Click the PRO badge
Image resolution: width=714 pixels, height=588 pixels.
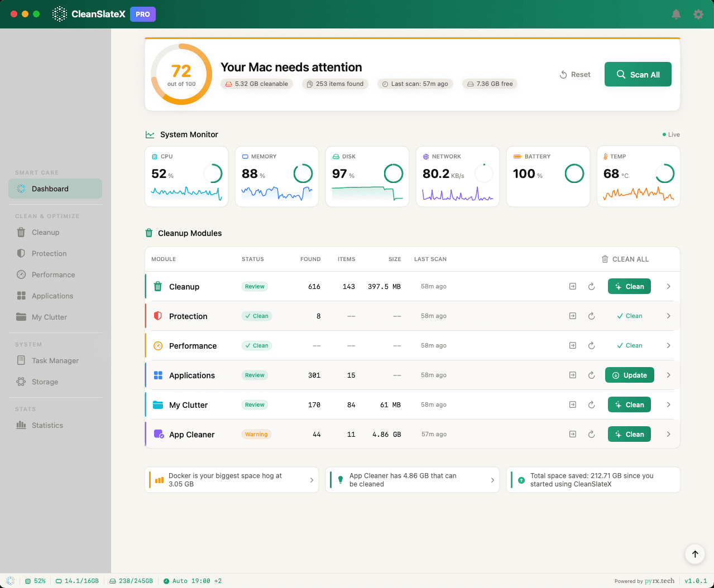(x=143, y=14)
